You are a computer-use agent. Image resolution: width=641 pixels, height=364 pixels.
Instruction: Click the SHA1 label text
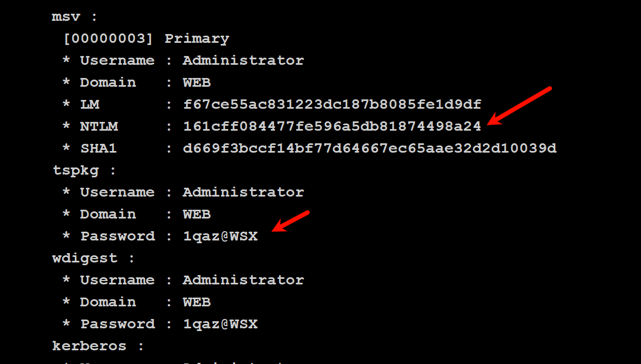click(98, 148)
